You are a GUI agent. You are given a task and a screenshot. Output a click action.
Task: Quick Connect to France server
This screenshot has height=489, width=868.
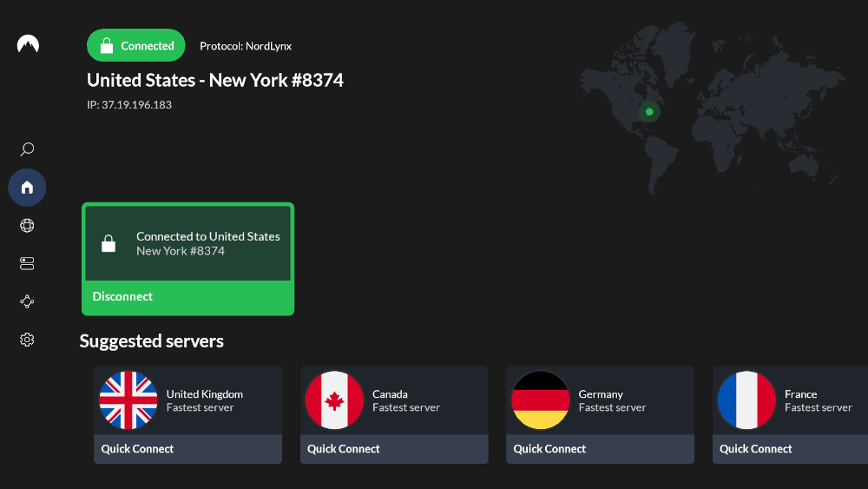click(x=790, y=449)
